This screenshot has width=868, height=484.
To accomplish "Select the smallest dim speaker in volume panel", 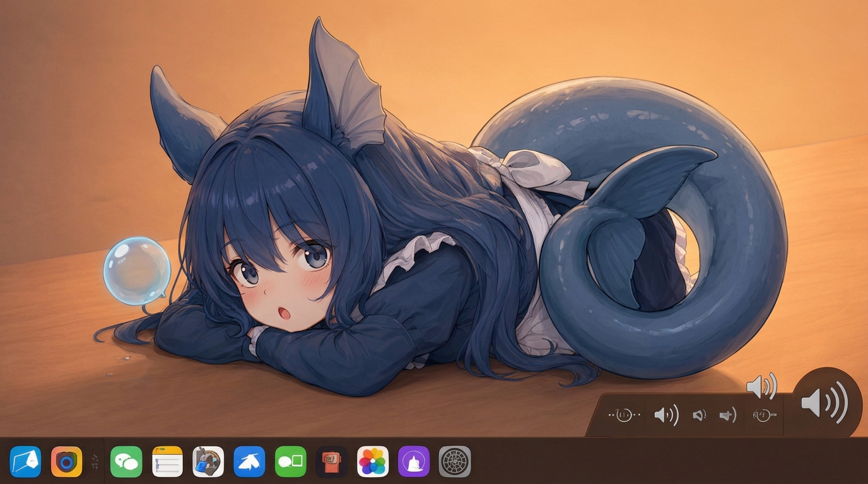I will (699, 415).
